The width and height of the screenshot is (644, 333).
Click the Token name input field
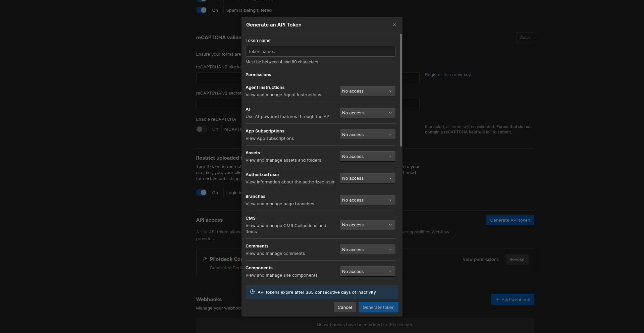[320, 51]
